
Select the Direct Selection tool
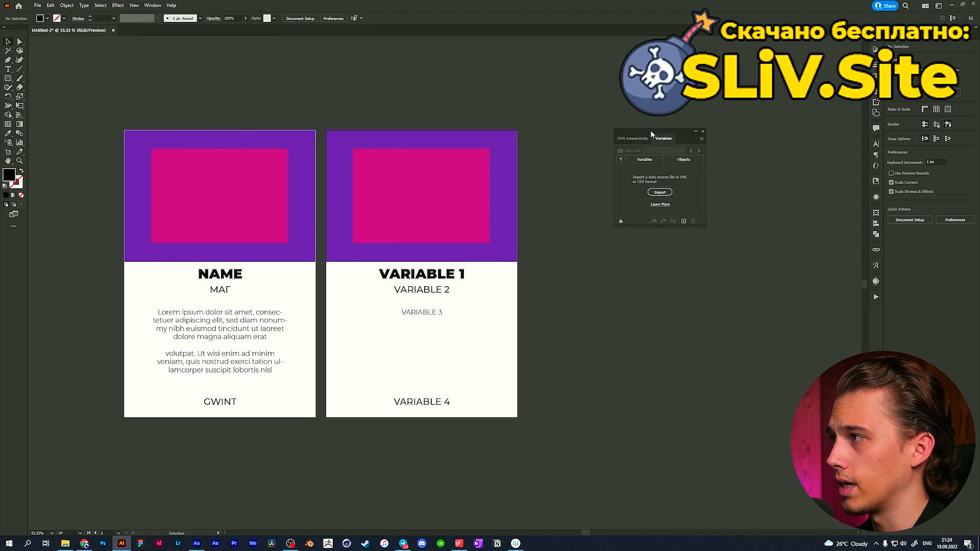click(x=20, y=42)
